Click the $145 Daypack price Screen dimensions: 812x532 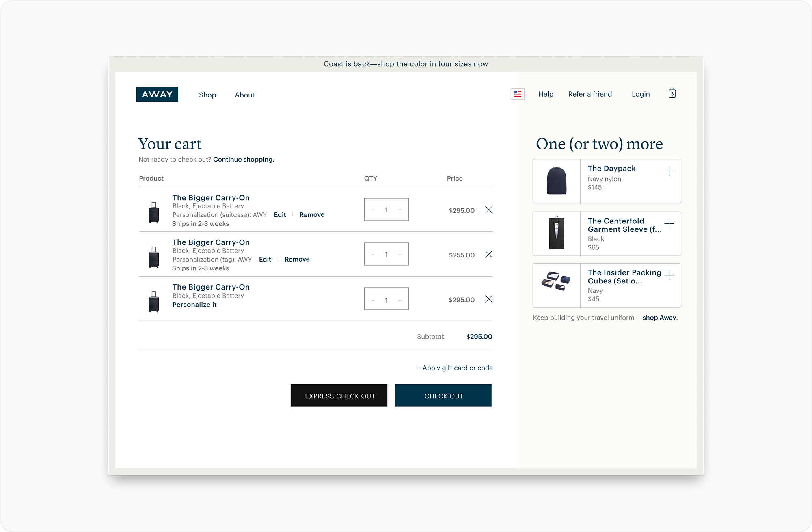pos(595,187)
